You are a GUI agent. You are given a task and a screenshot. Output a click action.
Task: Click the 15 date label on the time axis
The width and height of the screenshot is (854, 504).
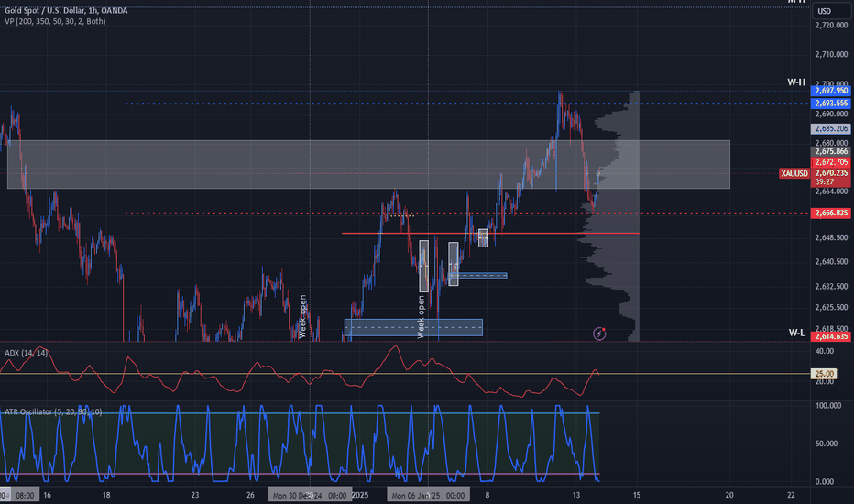click(x=637, y=495)
